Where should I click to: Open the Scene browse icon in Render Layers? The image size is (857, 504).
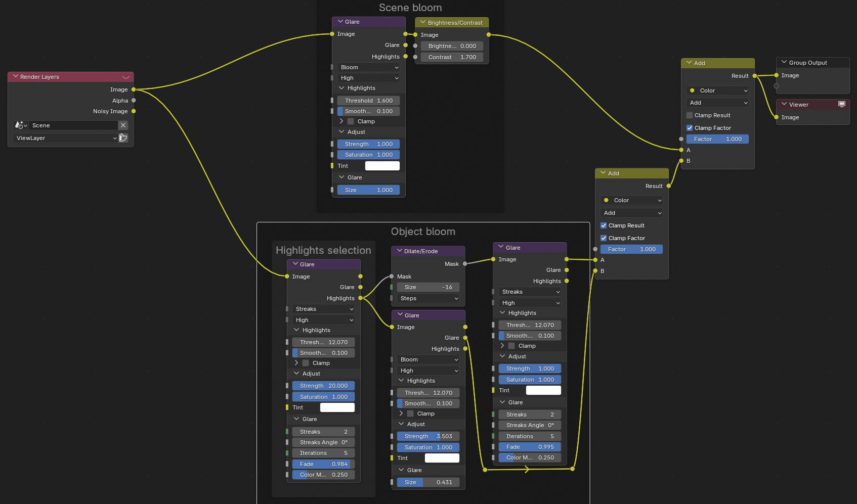coord(21,125)
